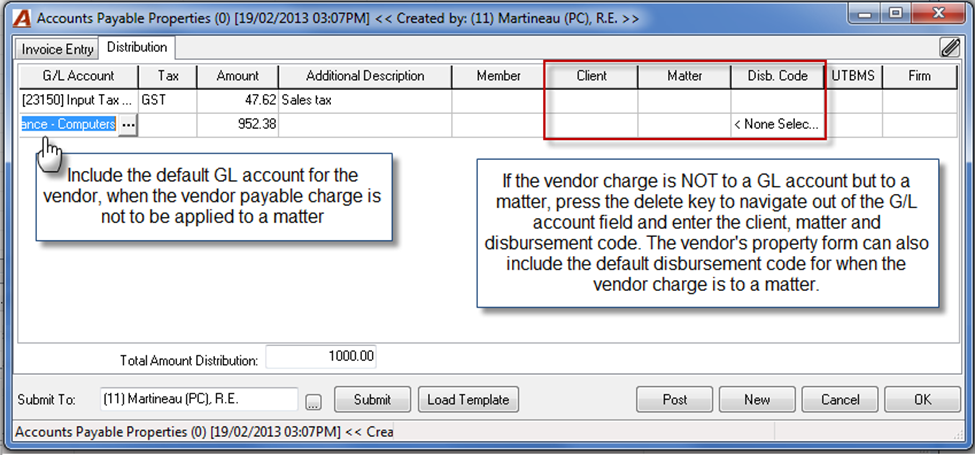Click the Client column header

pyautogui.click(x=591, y=76)
